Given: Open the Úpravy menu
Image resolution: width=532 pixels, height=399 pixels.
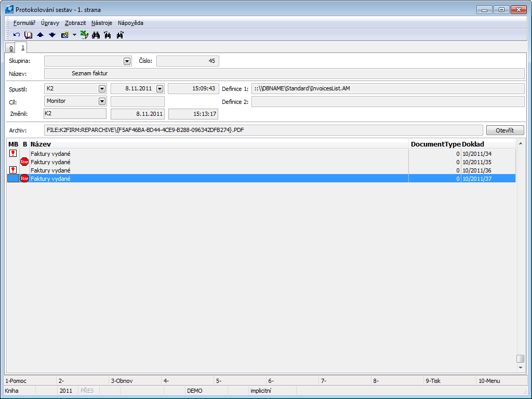Looking at the screenshot, I should pos(50,23).
